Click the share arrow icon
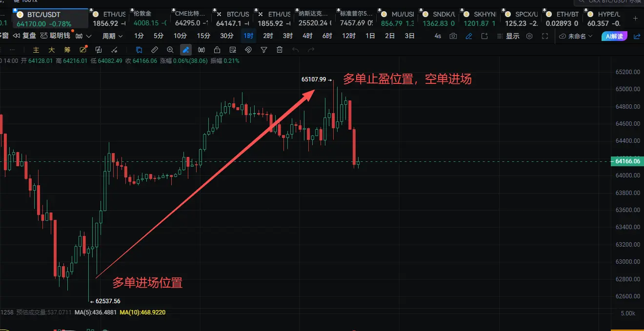 point(637,36)
